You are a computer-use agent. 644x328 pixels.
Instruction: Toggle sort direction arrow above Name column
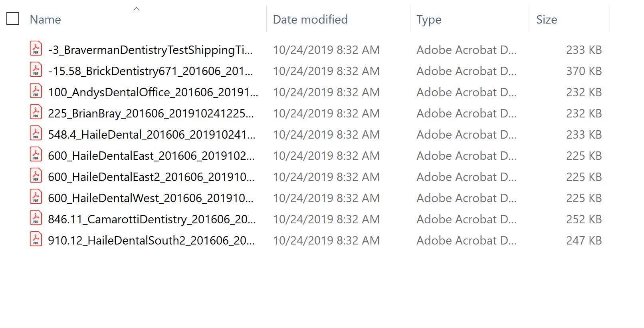point(136,9)
